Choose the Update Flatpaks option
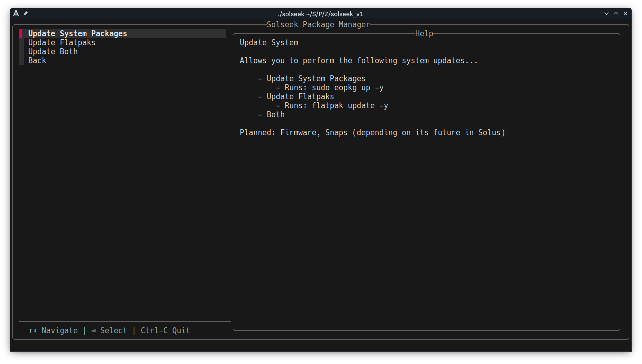 [62, 43]
